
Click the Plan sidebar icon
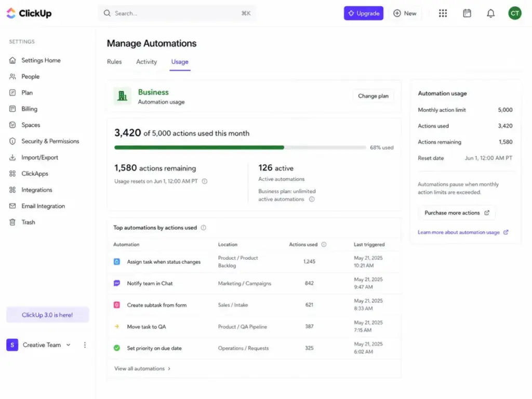(12, 92)
